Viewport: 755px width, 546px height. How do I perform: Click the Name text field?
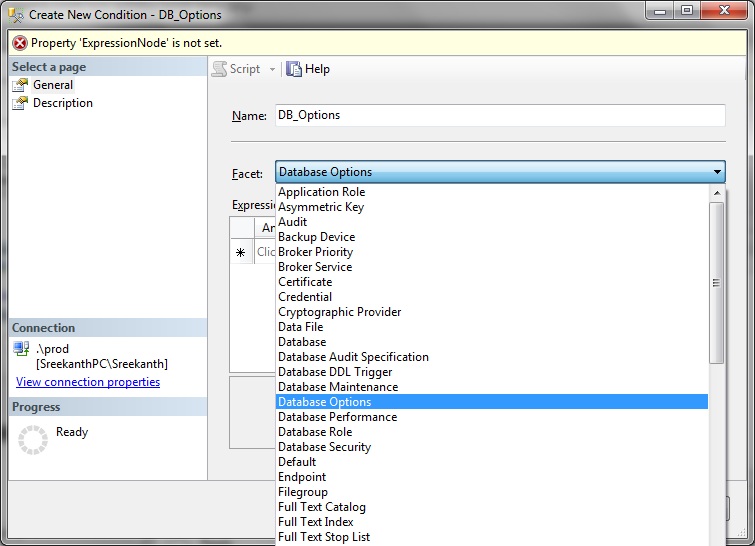click(x=498, y=115)
